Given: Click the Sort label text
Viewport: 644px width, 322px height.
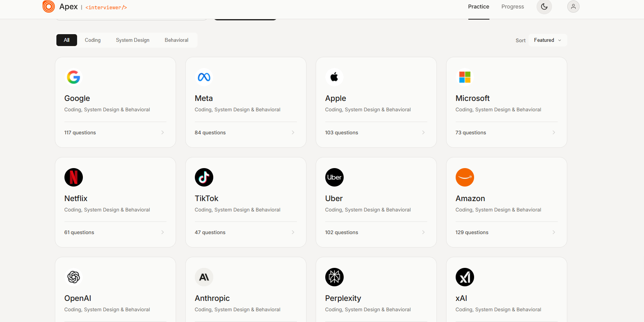Looking at the screenshot, I should [520, 40].
